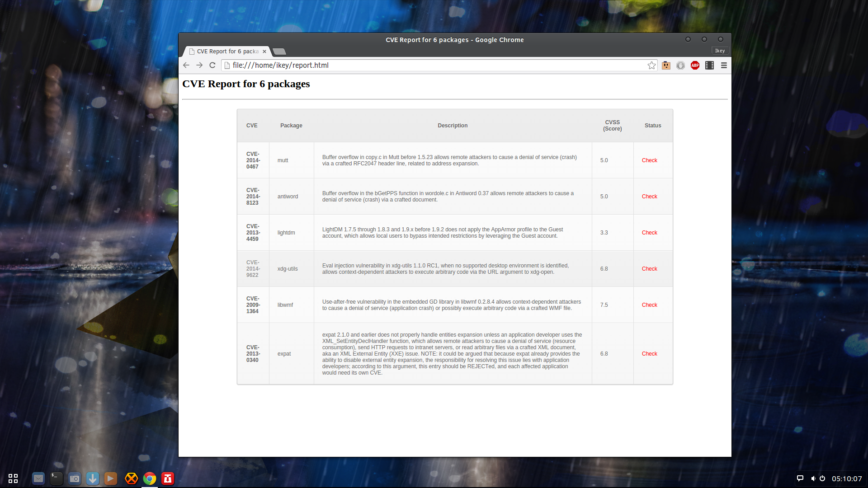This screenshot has height=488, width=868.
Task: Open the power menu icon in tray
Action: (822, 478)
